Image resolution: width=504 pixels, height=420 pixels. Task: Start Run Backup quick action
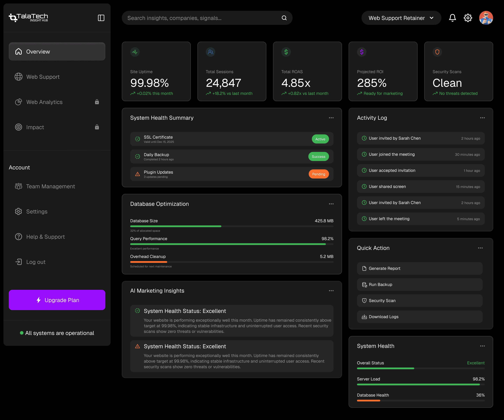[x=420, y=285]
